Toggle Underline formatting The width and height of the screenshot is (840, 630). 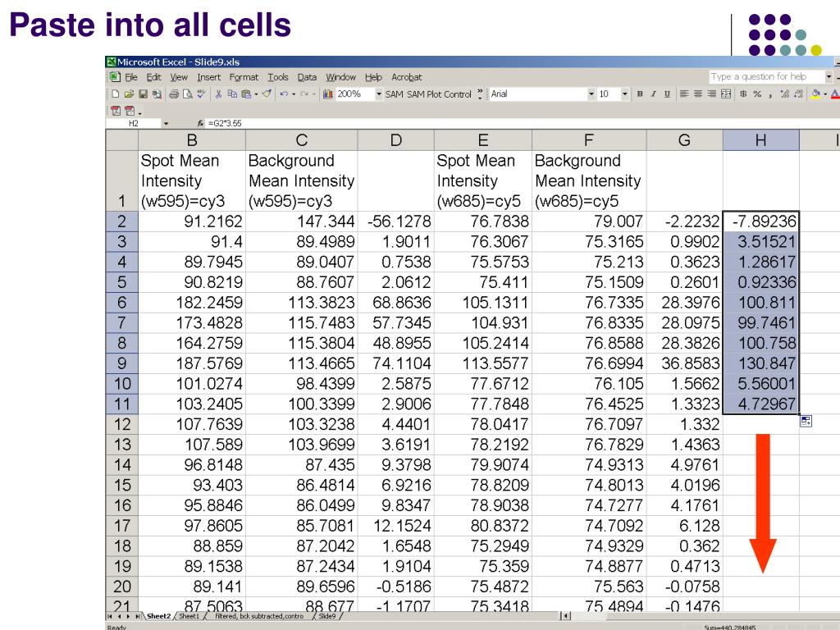666,94
